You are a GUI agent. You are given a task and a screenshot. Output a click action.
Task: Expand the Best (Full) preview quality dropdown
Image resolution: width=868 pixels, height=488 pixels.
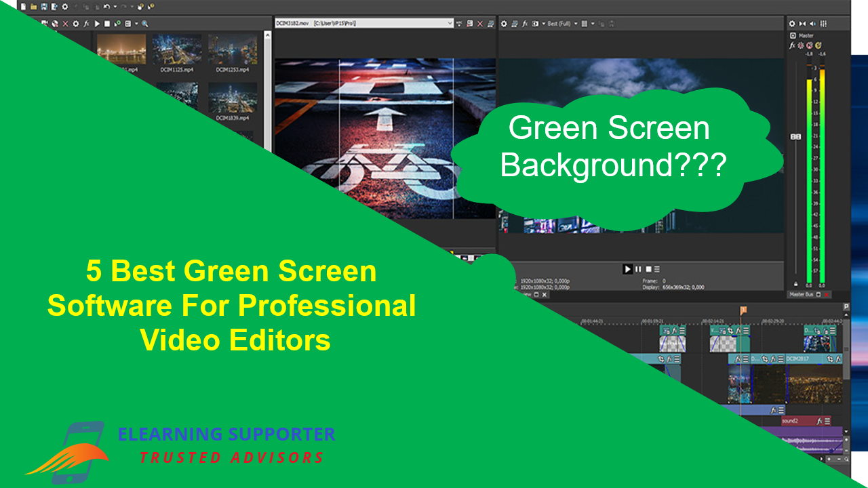[x=576, y=24]
